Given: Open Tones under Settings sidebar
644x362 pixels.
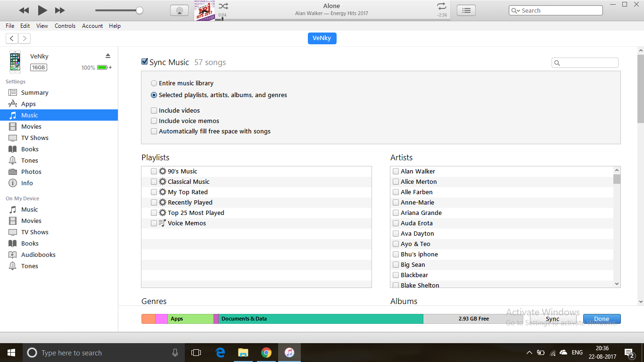Looking at the screenshot, I should click(59, 161).
